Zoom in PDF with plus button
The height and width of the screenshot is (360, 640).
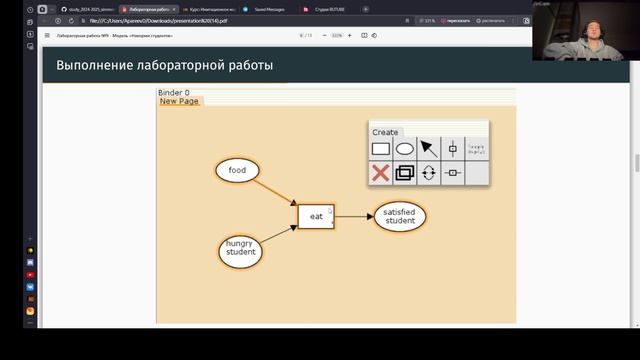click(350, 36)
